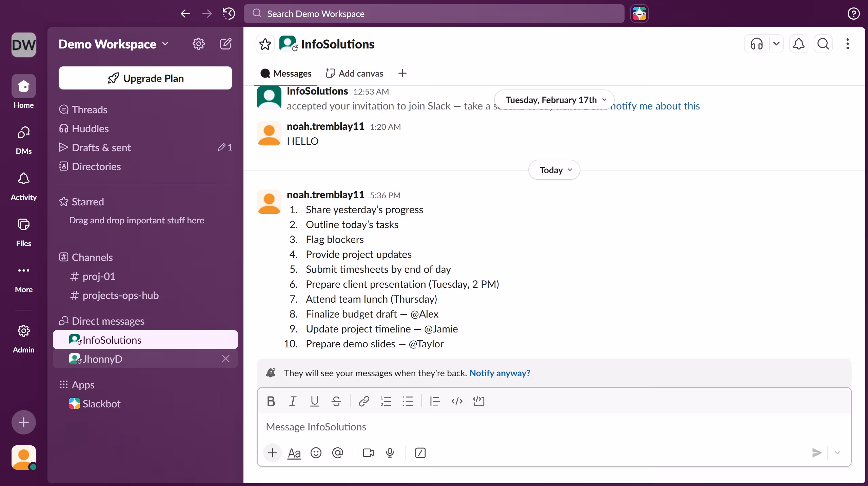Open the Tuesday, February 17th date dropdown
The height and width of the screenshot is (486, 868).
tap(554, 100)
